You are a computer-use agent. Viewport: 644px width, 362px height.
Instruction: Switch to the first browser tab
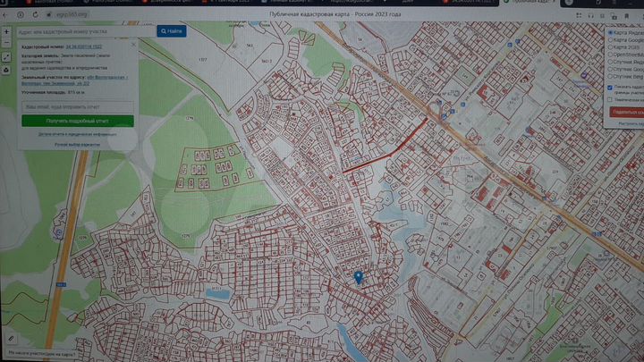[48, 2]
